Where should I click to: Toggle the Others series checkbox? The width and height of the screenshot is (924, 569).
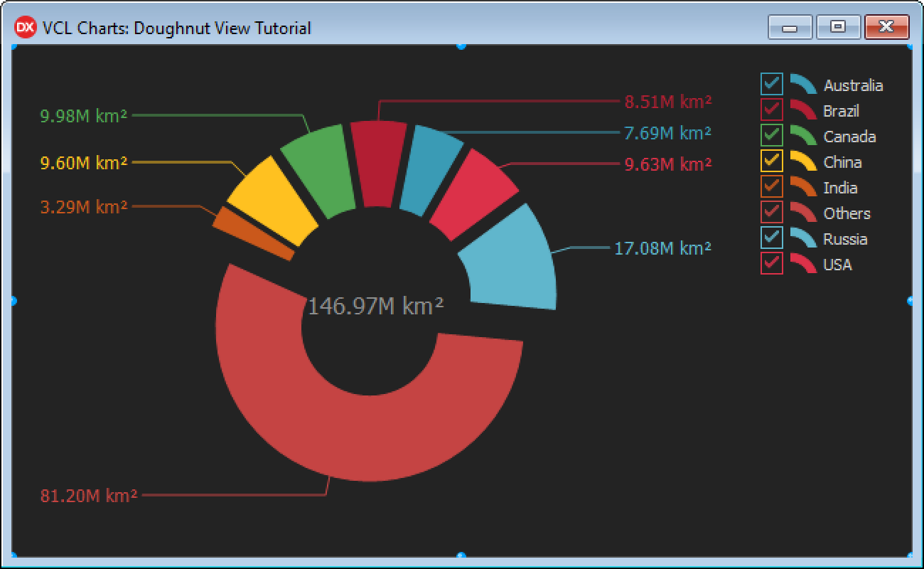click(772, 212)
